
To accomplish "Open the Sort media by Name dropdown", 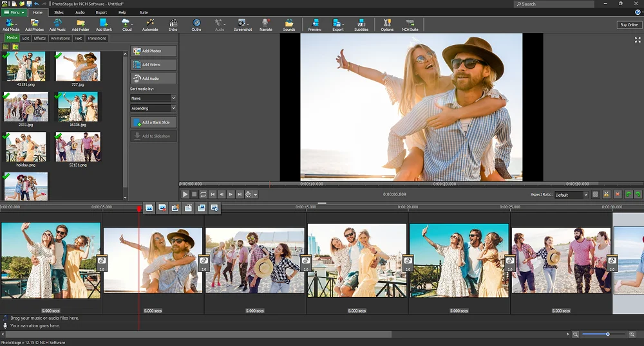I will pyautogui.click(x=153, y=98).
